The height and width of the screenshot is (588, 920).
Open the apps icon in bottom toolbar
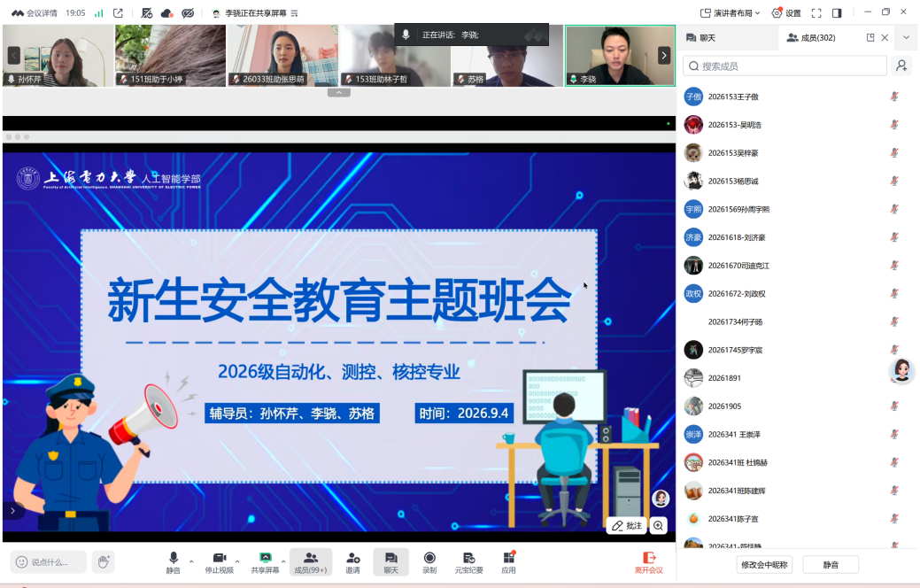508,558
